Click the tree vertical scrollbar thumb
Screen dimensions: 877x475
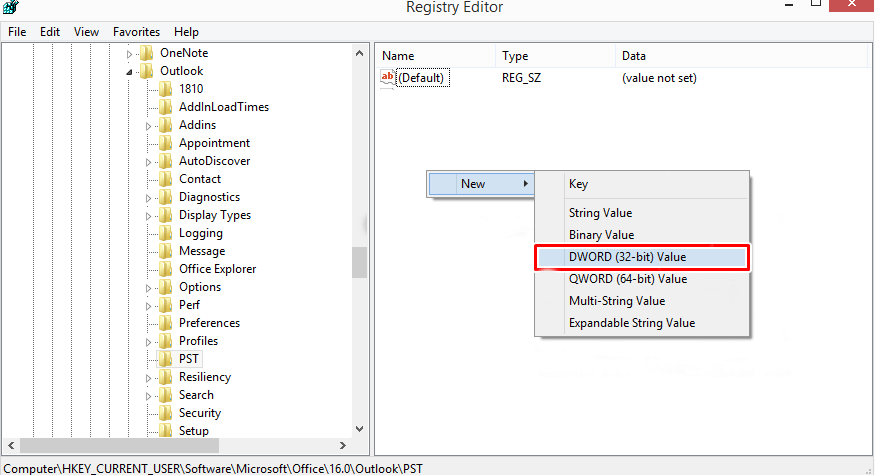click(x=360, y=262)
